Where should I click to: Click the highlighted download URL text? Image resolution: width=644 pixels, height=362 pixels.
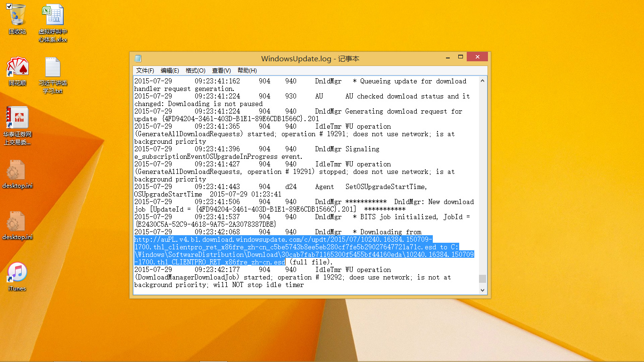pos(283,239)
